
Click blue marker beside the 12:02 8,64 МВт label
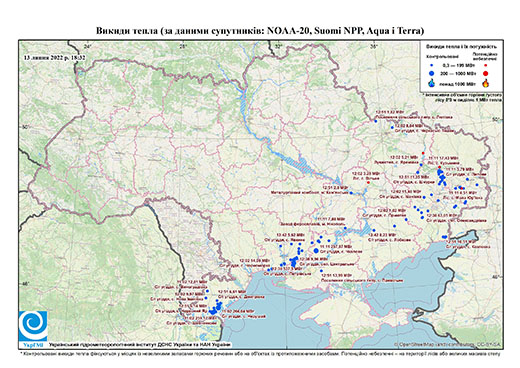(392, 127)
